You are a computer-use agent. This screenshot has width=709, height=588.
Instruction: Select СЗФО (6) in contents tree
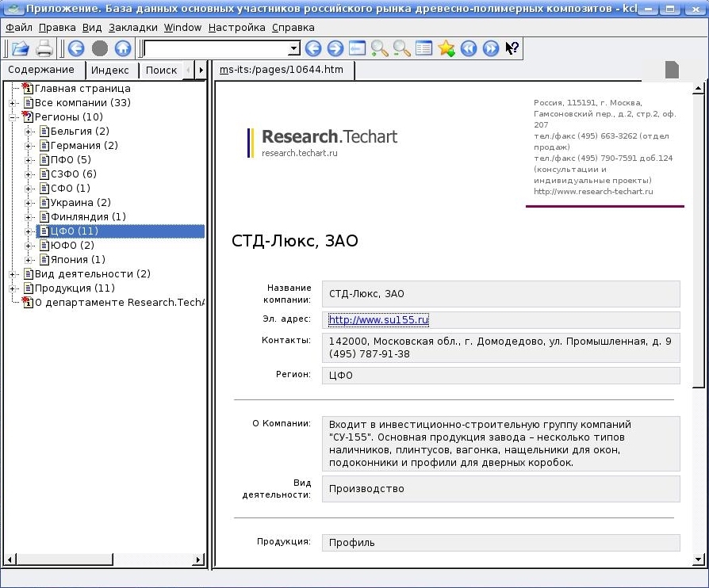pos(74,174)
